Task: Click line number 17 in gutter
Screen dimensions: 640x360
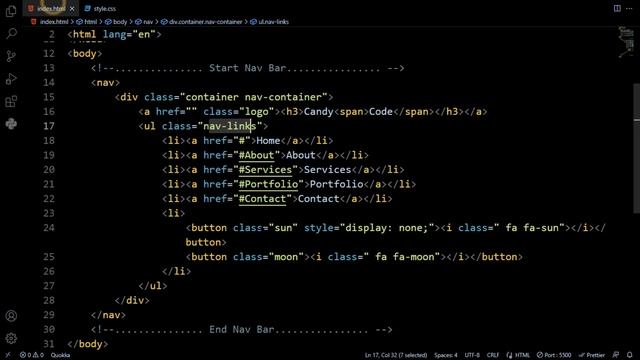Action: coord(49,126)
